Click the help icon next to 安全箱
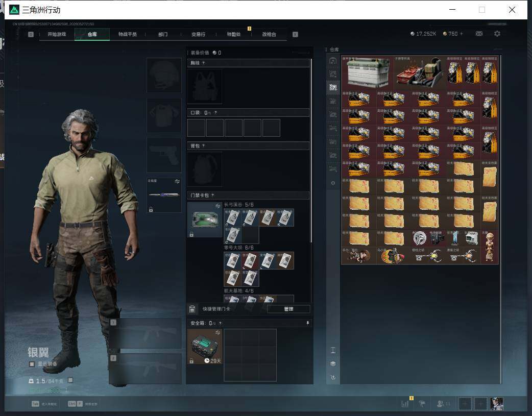 [220, 324]
